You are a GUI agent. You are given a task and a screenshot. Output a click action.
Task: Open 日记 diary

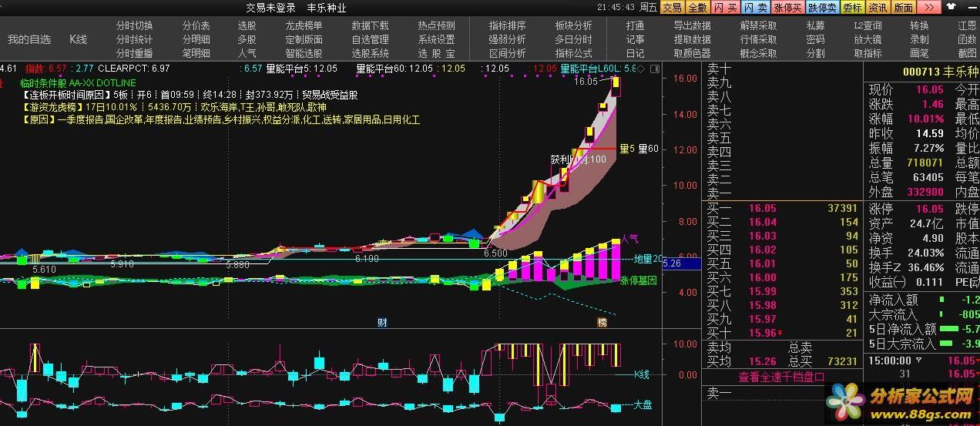(x=635, y=53)
